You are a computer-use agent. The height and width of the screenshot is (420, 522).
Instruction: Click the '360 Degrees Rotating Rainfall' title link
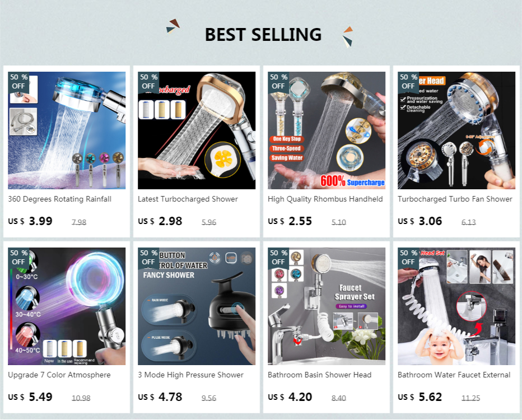pyautogui.click(x=59, y=199)
